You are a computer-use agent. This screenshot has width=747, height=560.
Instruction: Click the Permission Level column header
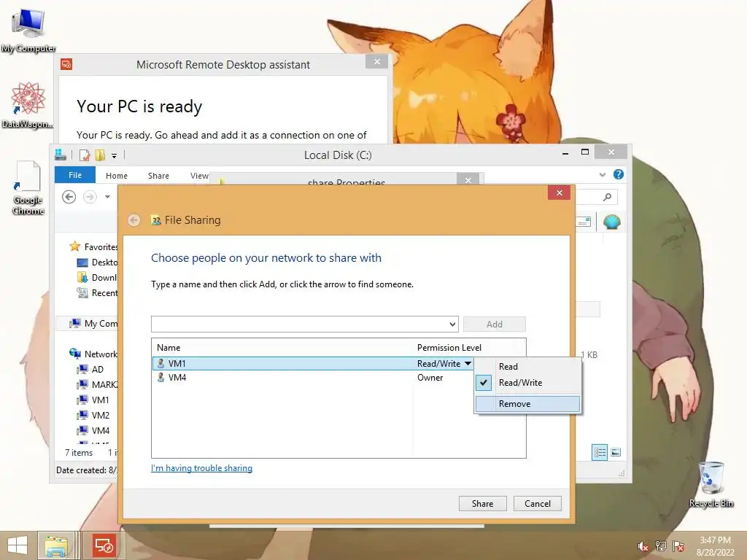449,348
